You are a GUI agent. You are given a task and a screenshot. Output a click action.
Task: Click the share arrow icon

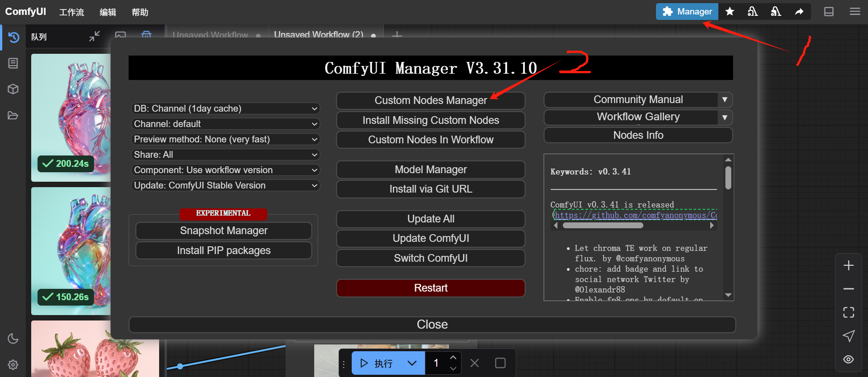(x=799, y=11)
